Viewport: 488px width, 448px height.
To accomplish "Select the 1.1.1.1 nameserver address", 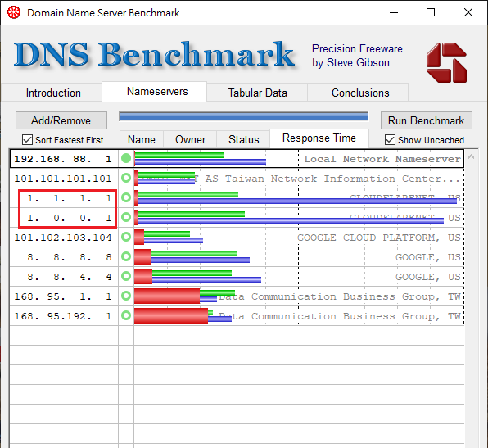I will tap(70, 198).
